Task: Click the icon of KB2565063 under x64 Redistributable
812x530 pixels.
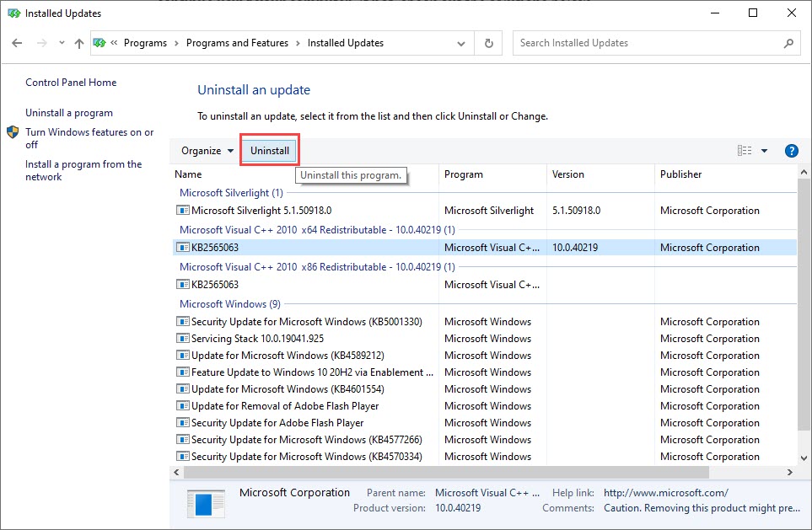Action: point(183,248)
